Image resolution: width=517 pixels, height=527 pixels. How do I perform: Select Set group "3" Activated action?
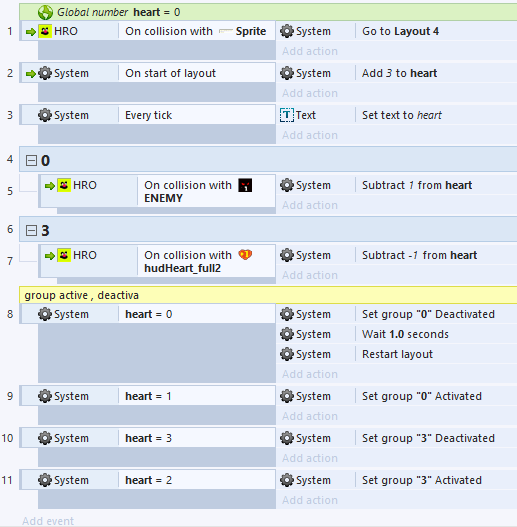[422, 480]
